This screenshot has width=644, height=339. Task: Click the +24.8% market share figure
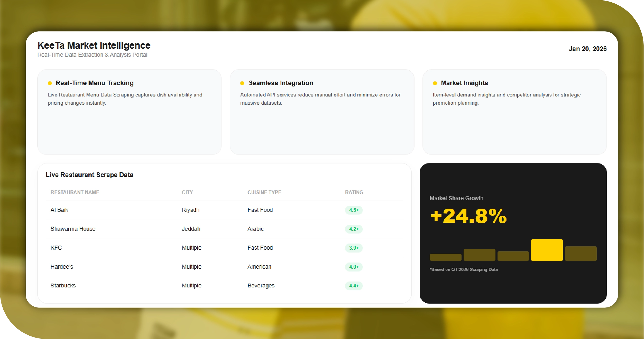coord(468,216)
